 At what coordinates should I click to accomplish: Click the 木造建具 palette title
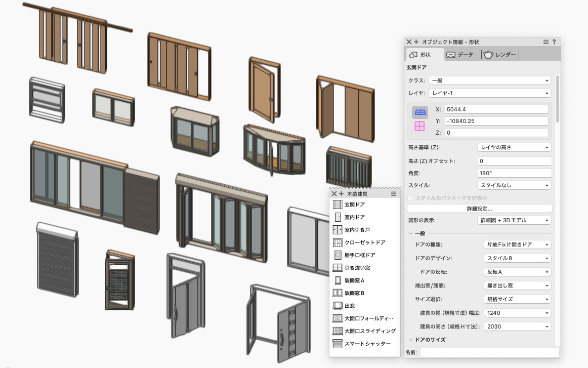[x=357, y=194]
